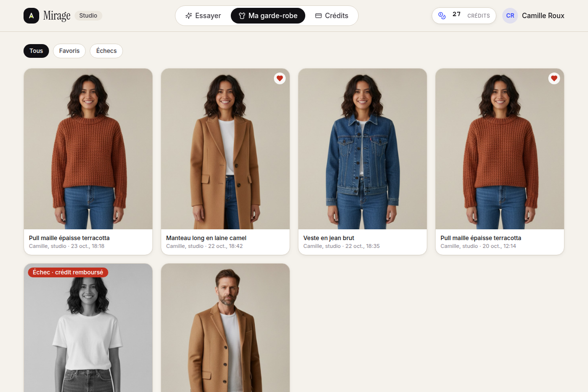Click the Échec · crédit remboursé badge
The height and width of the screenshot is (392, 588).
[68, 272]
